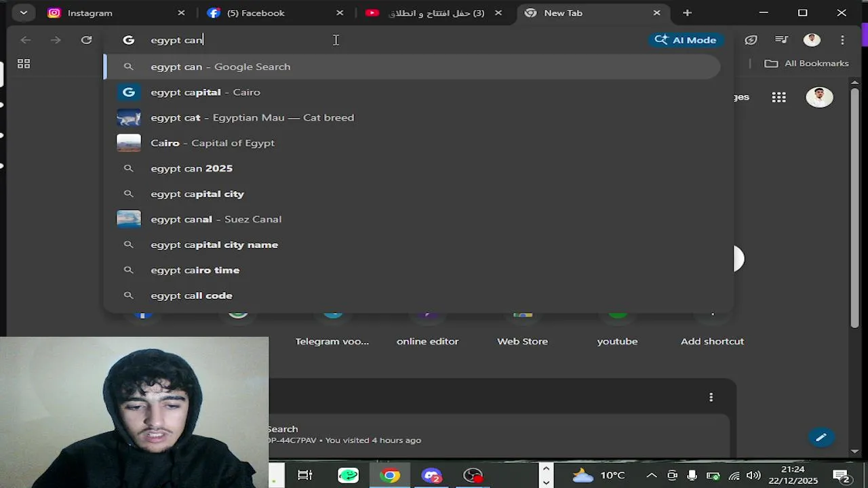Open the history card three-dot menu
868x488 pixels.
pos(711,397)
